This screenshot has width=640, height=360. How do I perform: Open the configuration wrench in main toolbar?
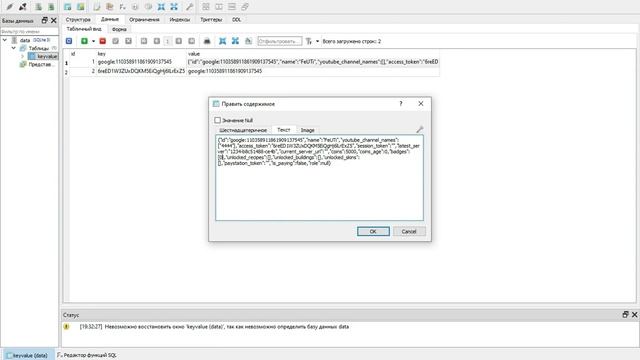pyautogui.click(x=189, y=7)
